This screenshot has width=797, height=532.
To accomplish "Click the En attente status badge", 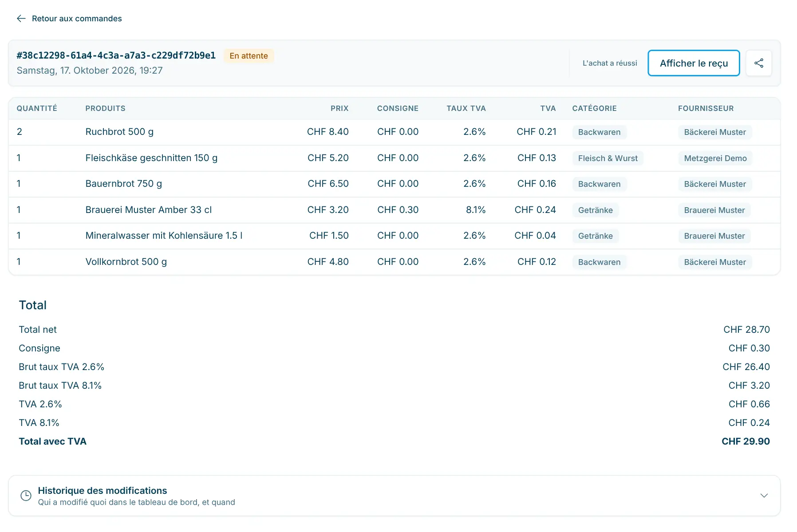I will (x=249, y=56).
